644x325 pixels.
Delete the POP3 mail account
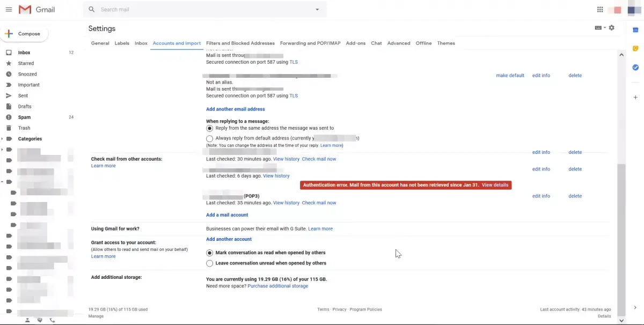point(575,196)
